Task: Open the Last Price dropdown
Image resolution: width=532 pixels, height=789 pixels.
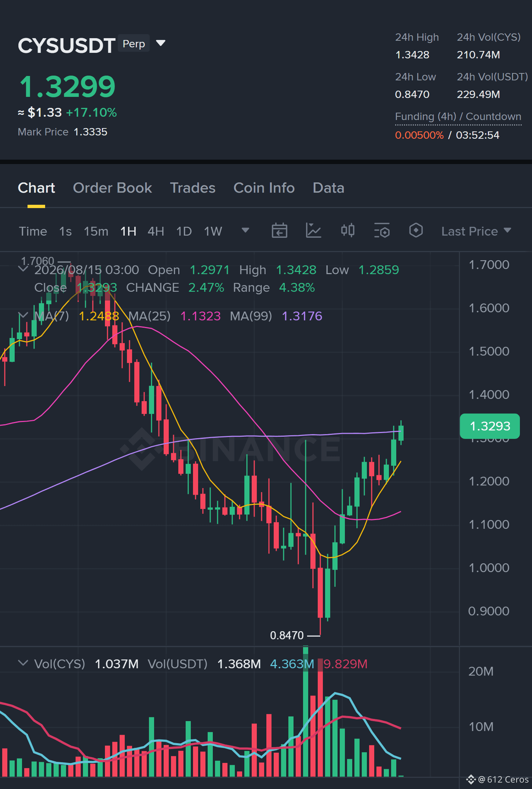Action: pos(476,231)
